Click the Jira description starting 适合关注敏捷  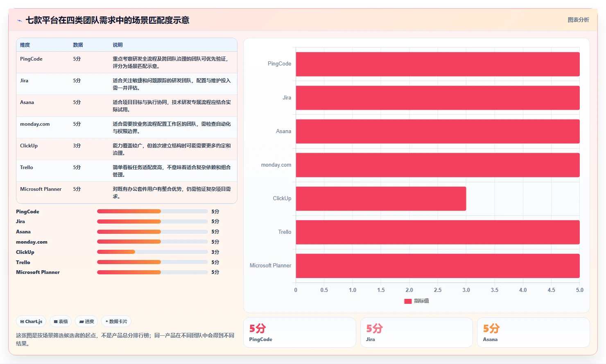pyautogui.click(x=172, y=84)
